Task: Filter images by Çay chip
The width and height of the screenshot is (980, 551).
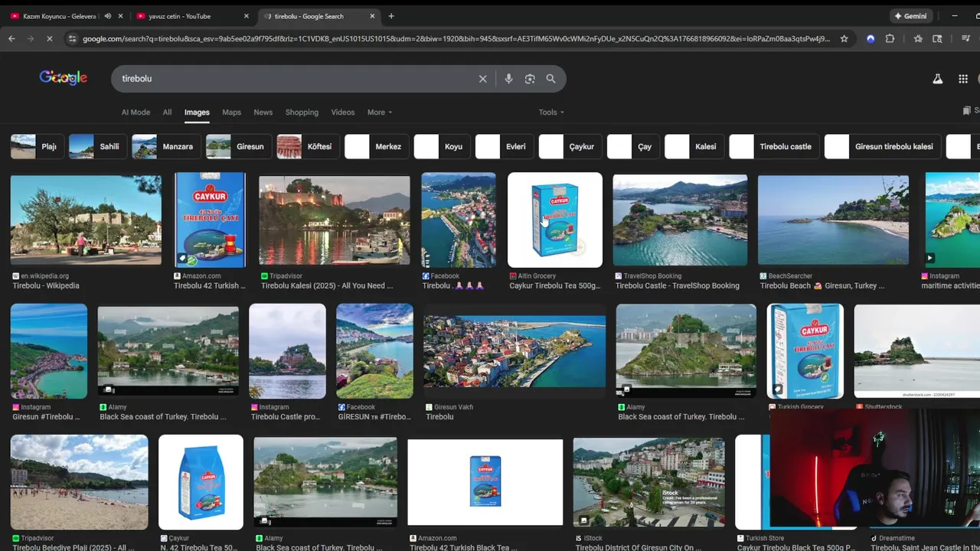Action: coord(632,146)
